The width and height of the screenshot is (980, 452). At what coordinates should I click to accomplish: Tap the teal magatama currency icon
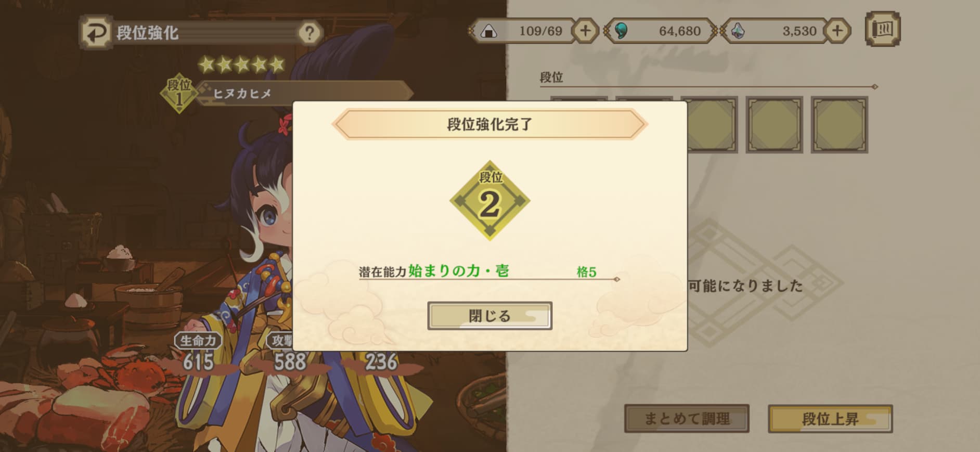click(x=621, y=31)
